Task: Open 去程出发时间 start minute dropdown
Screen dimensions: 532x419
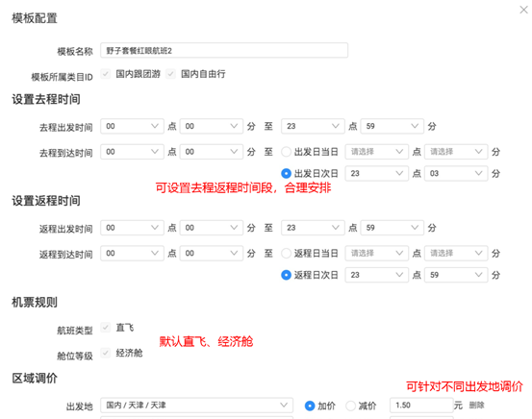Action: tap(212, 126)
